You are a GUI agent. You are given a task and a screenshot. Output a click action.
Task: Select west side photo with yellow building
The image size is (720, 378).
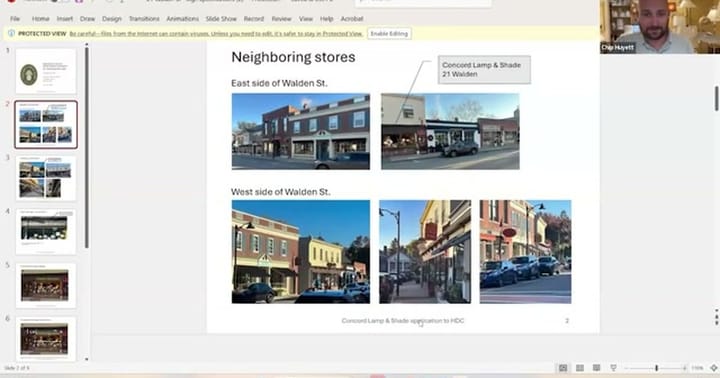[x=301, y=252]
